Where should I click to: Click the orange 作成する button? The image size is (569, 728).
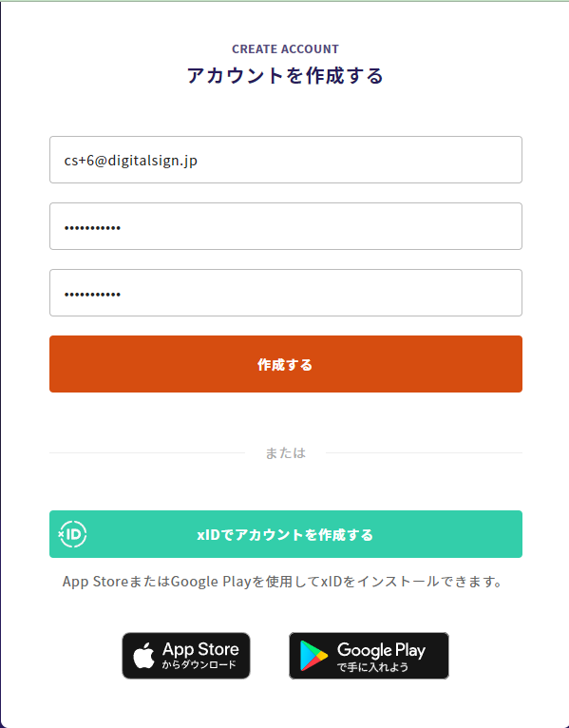pyautogui.click(x=286, y=364)
